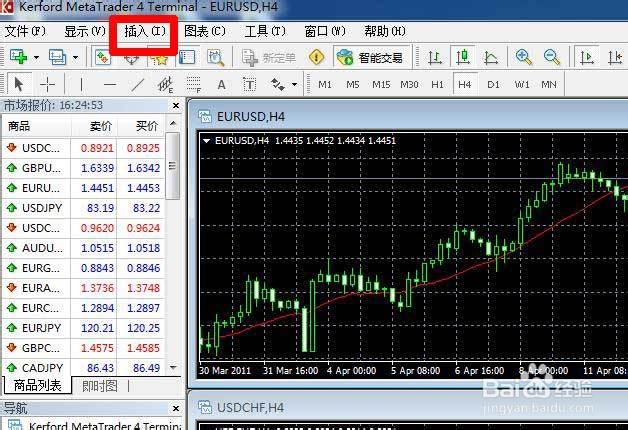Toggle 智能交易 expert advisors button
Viewport: 628px width, 430px height.
(371, 58)
